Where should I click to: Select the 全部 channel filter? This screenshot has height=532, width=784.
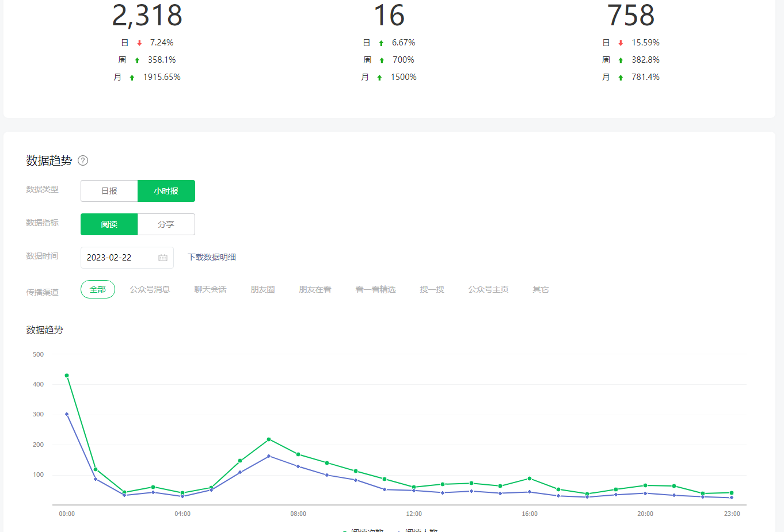click(x=98, y=289)
